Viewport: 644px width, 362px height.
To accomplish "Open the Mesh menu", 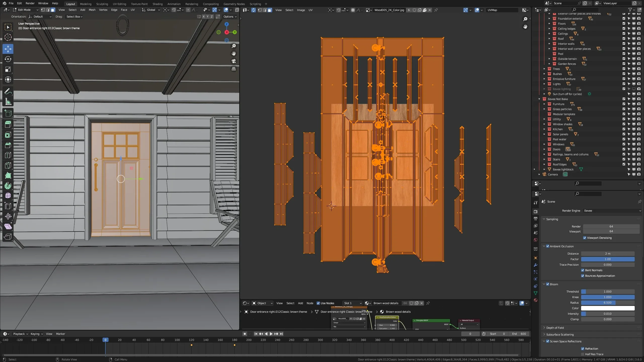I will click(x=92, y=10).
